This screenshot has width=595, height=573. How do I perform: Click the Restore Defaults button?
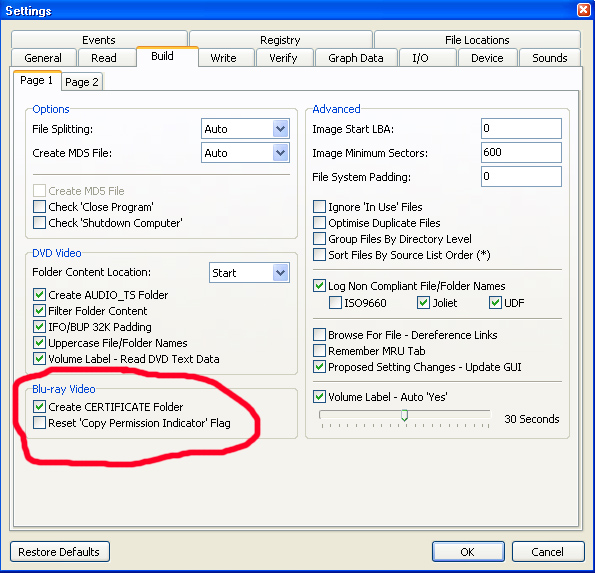pyautogui.click(x=60, y=551)
